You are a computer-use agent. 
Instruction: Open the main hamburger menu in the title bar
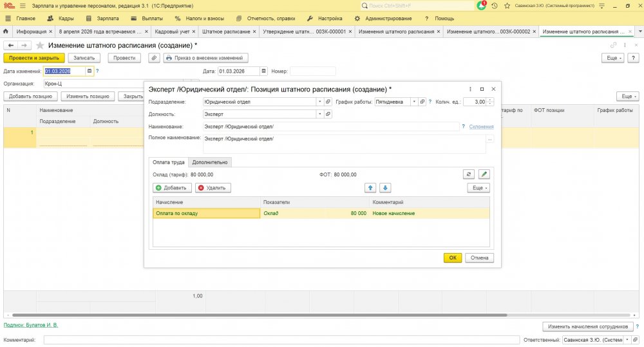(23, 6)
